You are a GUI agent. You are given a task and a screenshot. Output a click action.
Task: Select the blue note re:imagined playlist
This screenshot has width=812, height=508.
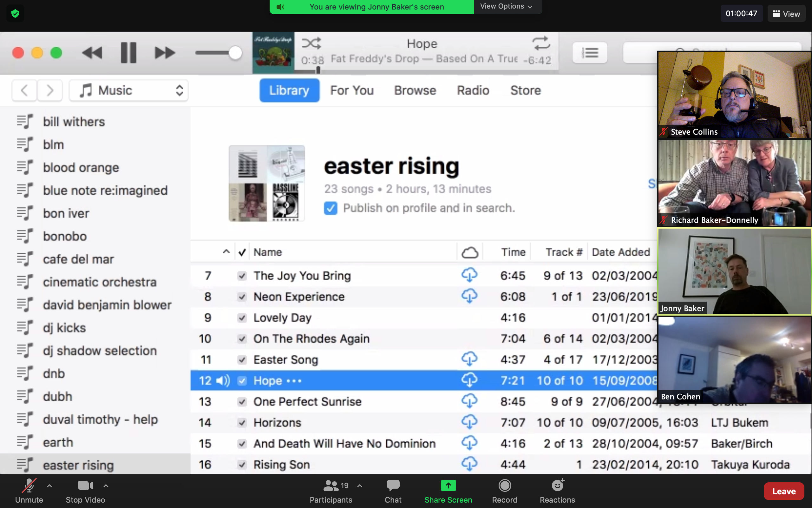pos(95,190)
